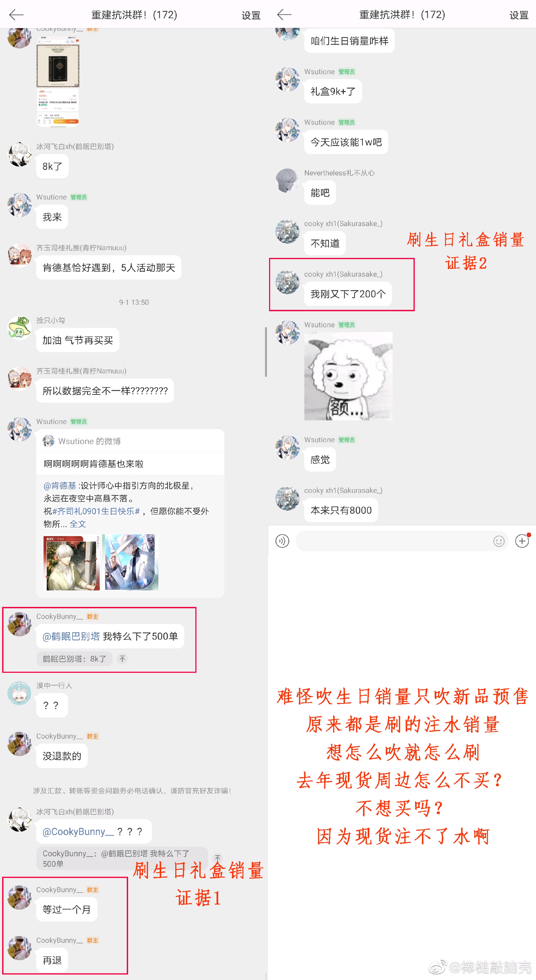536x980 pixels.
Task: Open the sheep meme image labeled 额
Action: tap(348, 376)
